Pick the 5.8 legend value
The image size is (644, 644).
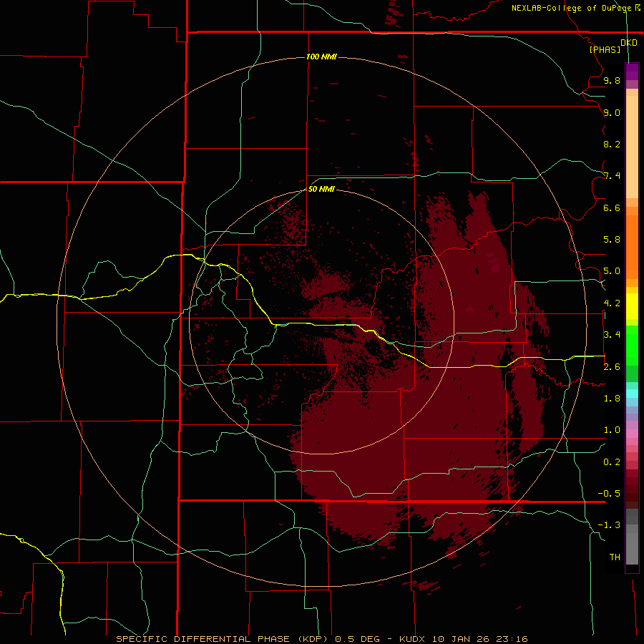click(612, 240)
